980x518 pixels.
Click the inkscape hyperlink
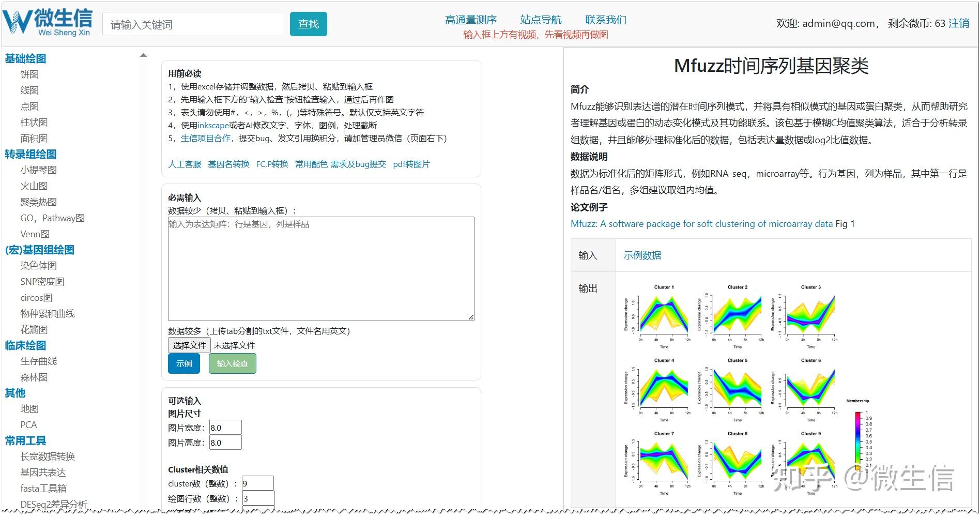pyautogui.click(x=212, y=125)
